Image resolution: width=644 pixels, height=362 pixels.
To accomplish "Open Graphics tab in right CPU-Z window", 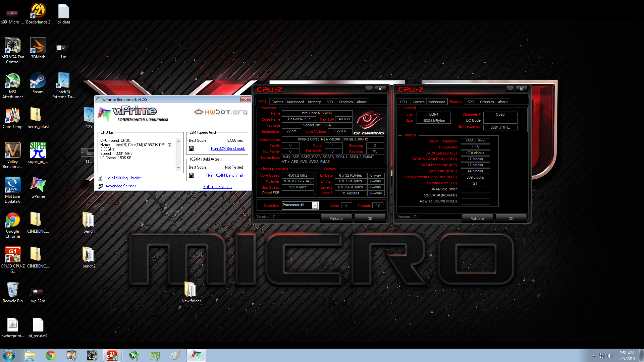I will 487,102.
